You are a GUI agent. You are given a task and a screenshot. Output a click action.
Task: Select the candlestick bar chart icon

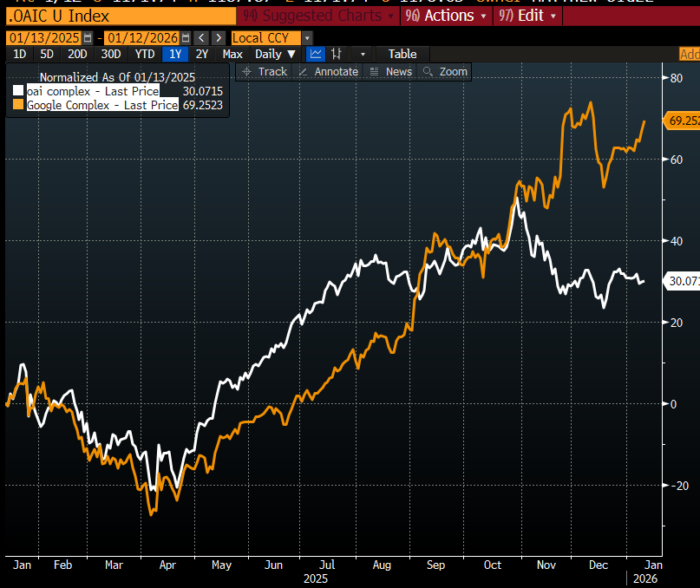337,54
